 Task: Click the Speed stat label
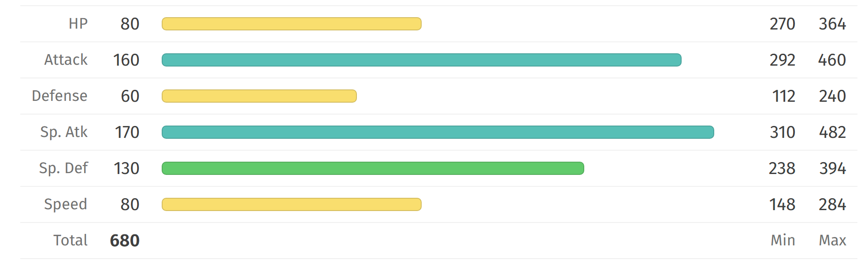click(66, 204)
